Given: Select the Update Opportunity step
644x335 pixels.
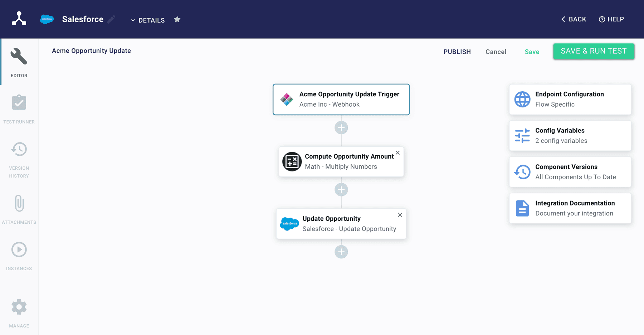Looking at the screenshot, I should 341,224.
